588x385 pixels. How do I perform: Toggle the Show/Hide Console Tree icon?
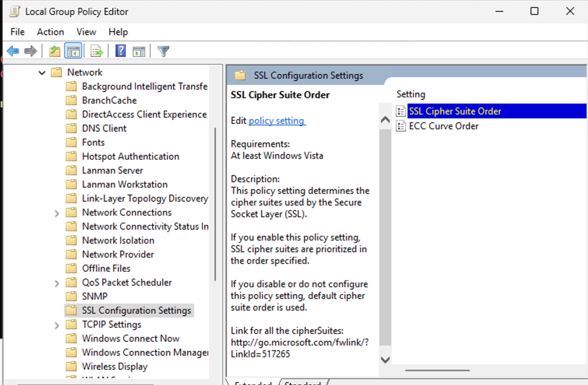click(73, 51)
